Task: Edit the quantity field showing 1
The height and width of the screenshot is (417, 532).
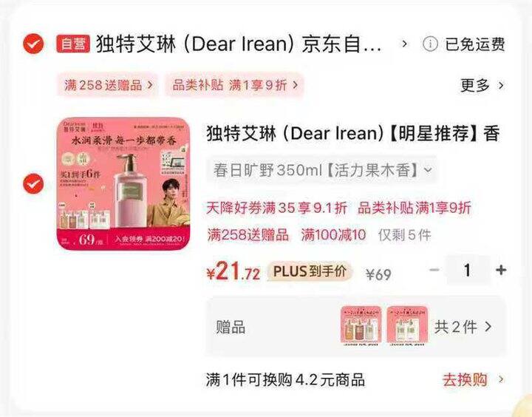Action: (468, 271)
